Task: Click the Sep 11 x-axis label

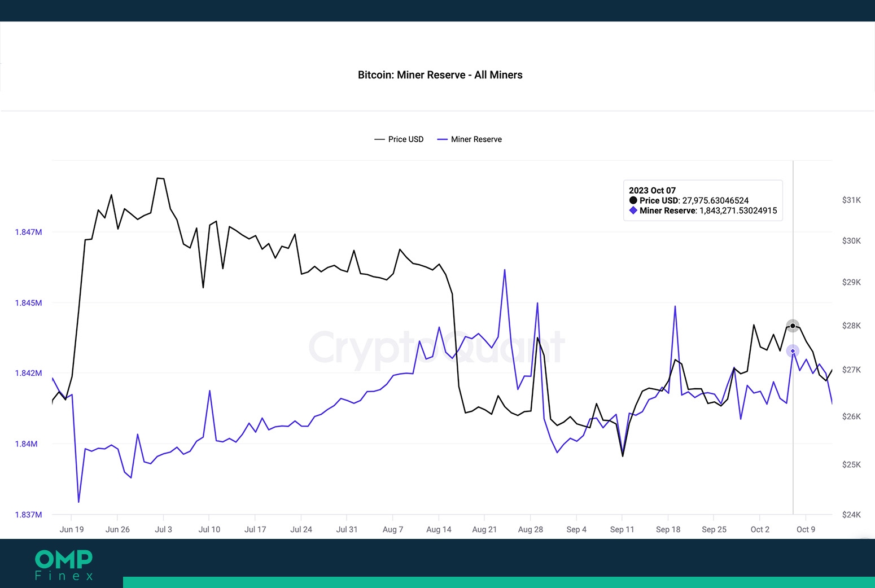Action: 622,529
